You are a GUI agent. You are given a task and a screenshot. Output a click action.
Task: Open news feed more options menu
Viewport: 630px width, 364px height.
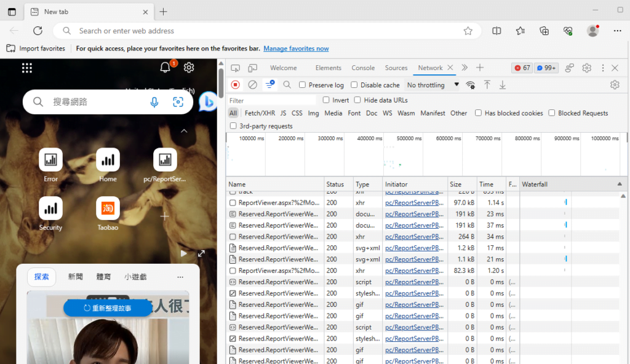tap(180, 277)
